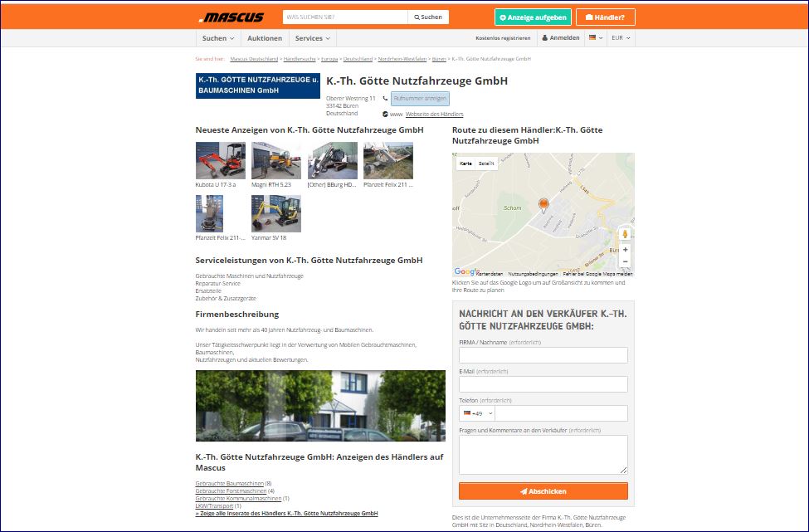The width and height of the screenshot is (809, 532).
Task: Click the Kartendaten label on the map
Action: tap(489, 274)
